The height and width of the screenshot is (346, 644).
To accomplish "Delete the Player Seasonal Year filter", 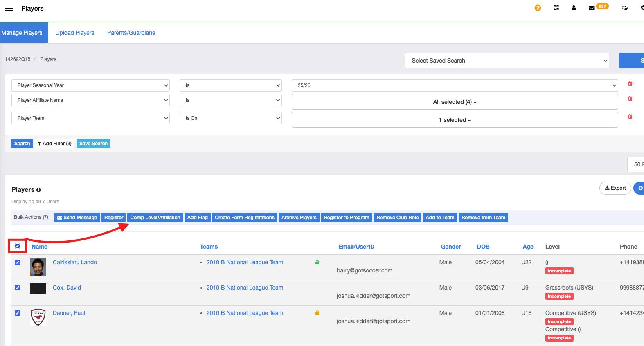I will pos(630,84).
